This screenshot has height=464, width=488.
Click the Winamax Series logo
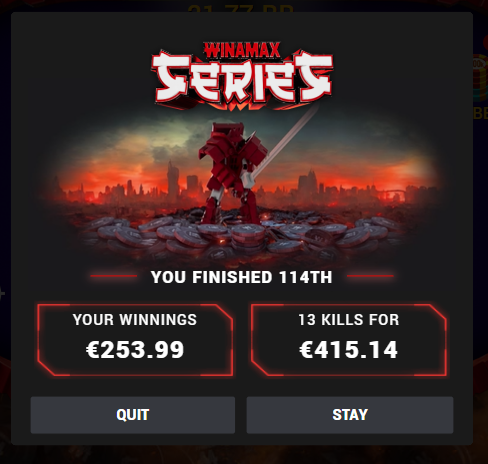click(x=242, y=75)
